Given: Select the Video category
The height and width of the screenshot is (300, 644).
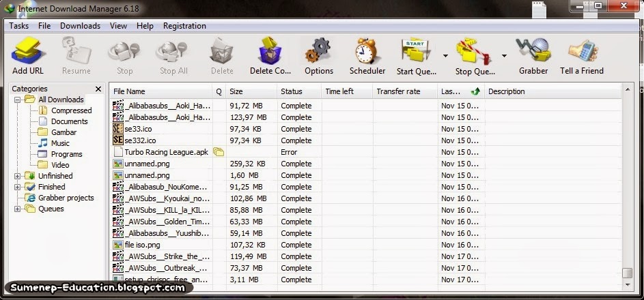Looking at the screenshot, I should (60, 165).
